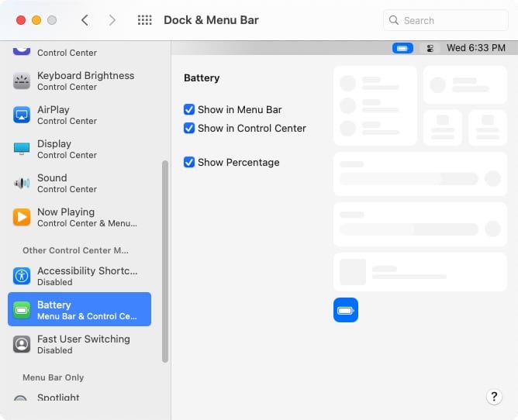Select the Now Playing row label
518x420 pixels.
(x=66, y=212)
